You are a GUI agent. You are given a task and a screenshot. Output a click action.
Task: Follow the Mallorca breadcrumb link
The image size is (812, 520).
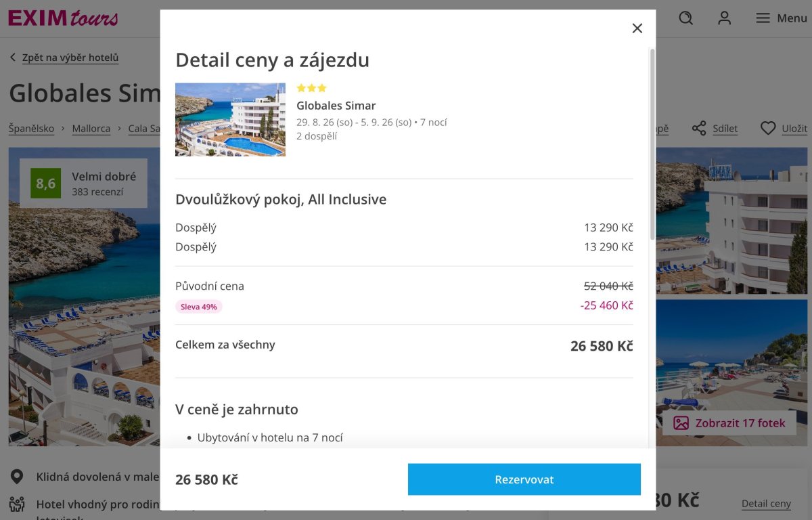pos(91,128)
